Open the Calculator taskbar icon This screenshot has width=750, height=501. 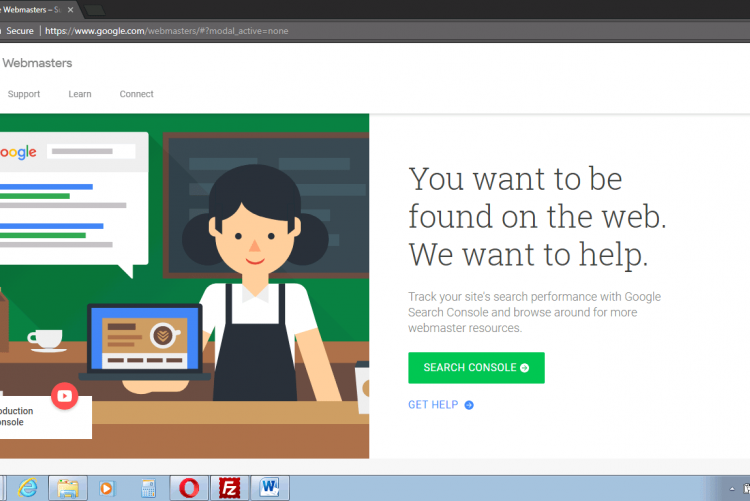148,488
